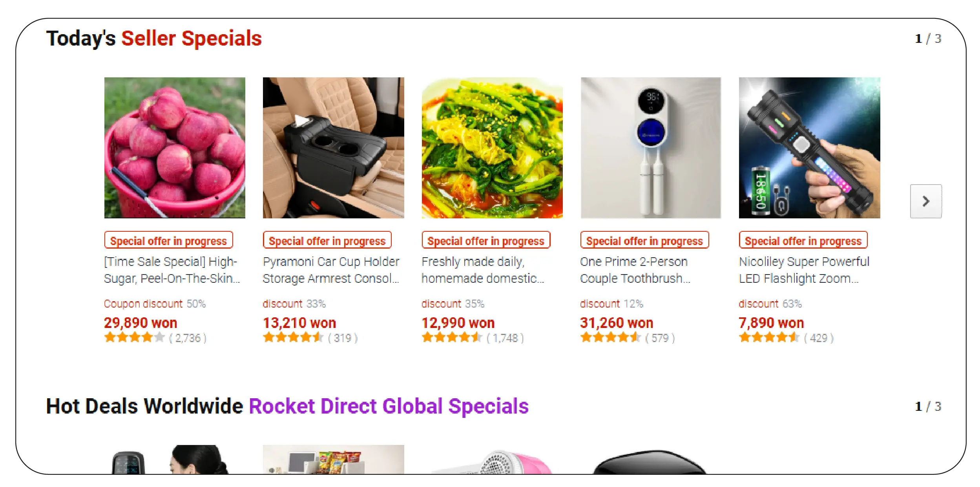Click Today's Seller Specials heading
This screenshot has width=980, height=487.
click(x=154, y=38)
